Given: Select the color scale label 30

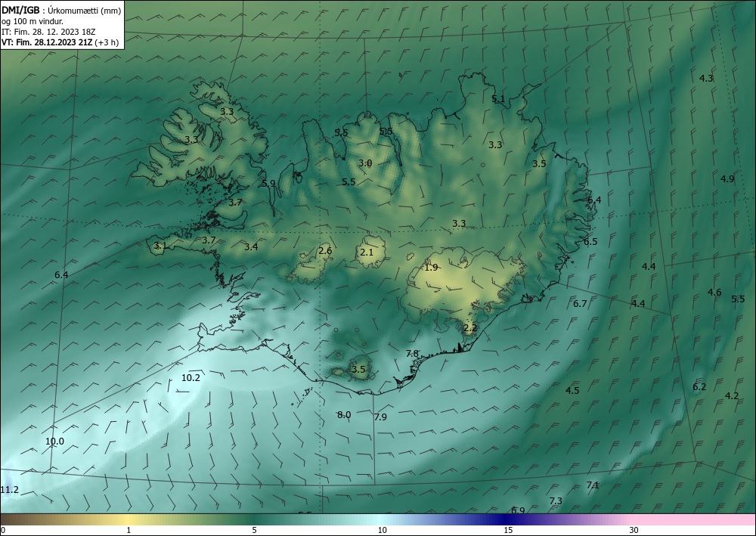Looking at the screenshot, I should pyautogui.click(x=634, y=530).
